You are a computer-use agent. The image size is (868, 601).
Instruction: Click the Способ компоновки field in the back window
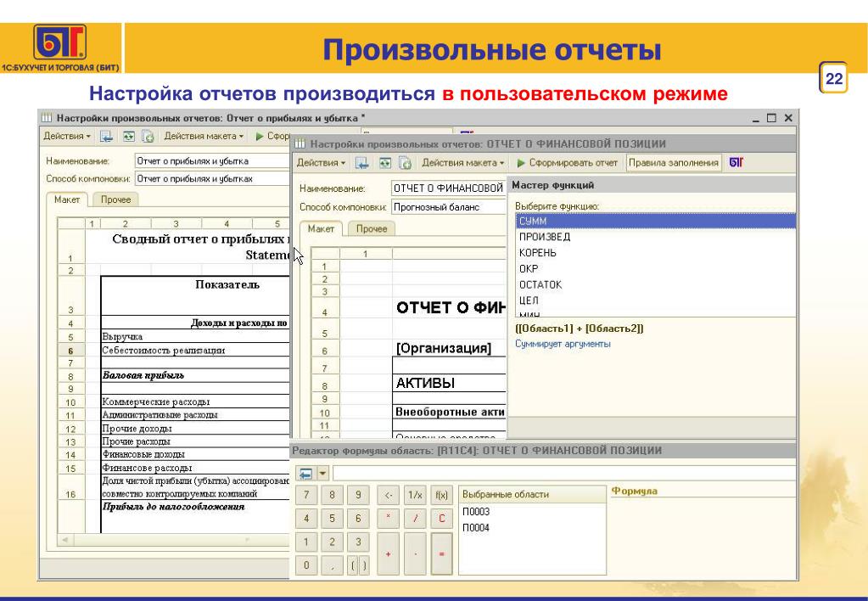click(213, 179)
